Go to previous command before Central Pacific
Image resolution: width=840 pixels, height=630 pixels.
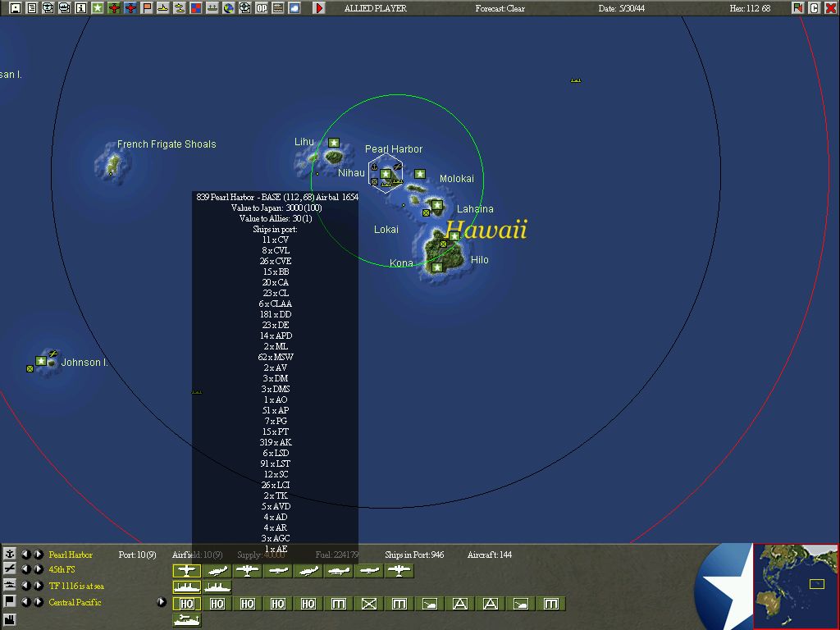coord(25,601)
